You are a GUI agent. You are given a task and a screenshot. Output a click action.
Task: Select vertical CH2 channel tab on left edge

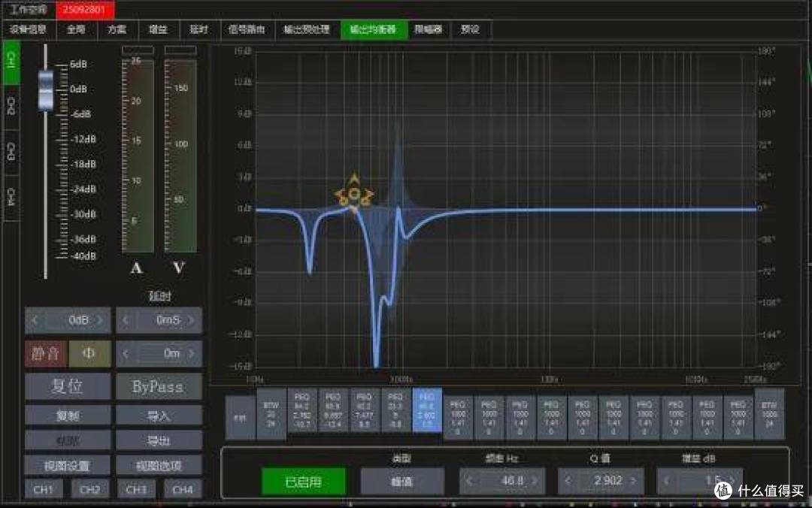11,106
